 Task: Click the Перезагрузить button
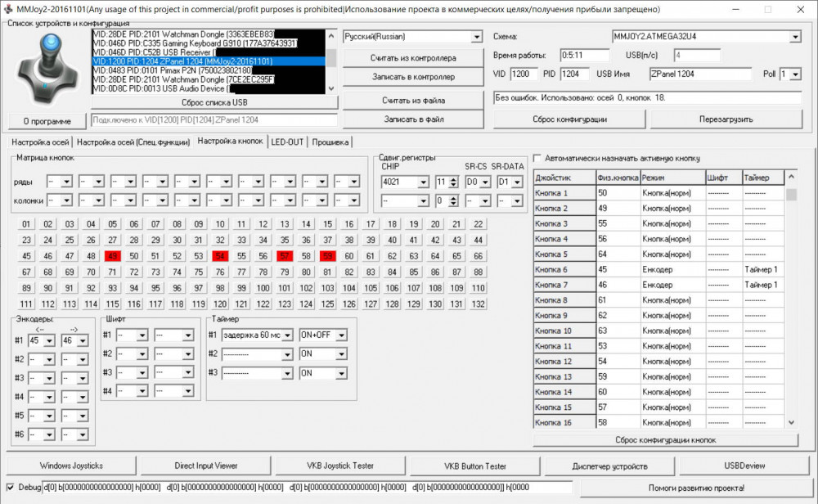point(726,119)
